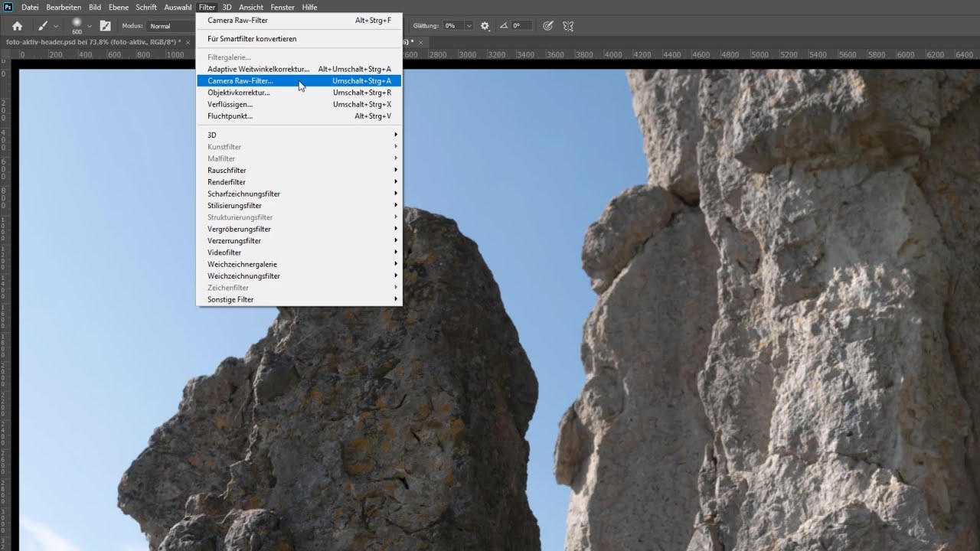The width and height of the screenshot is (980, 551).
Task: Apply last filter Camera Raw-Filter at menu top
Action: [299, 21]
